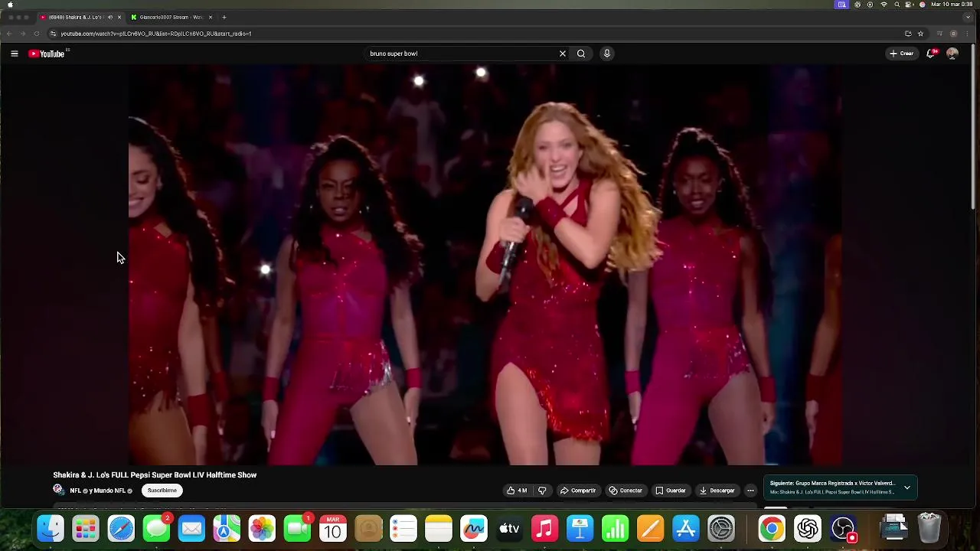980x551 pixels.
Task: Close the Shakira & J. Lo's tab
Action: click(119, 17)
